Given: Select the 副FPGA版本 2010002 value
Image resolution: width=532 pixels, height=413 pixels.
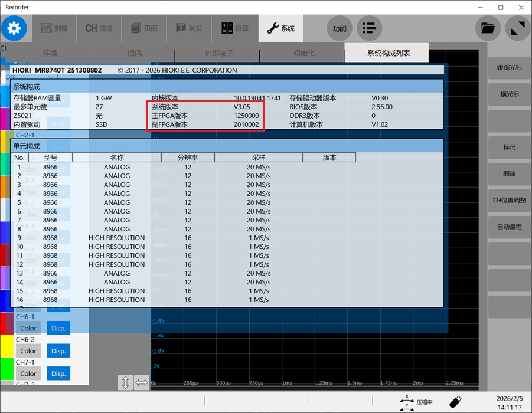Looking at the screenshot, I should coord(246,124).
